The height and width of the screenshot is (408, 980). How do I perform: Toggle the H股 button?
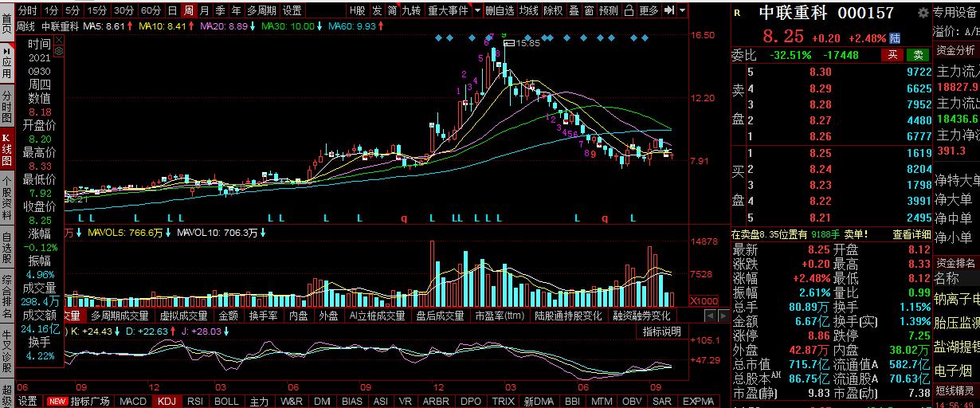[x=358, y=10]
